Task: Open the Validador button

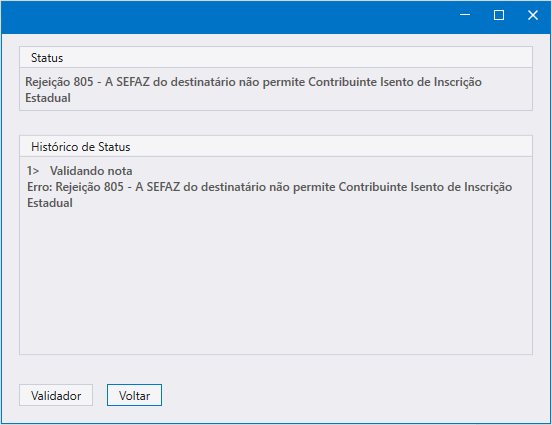Action: tap(56, 395)
